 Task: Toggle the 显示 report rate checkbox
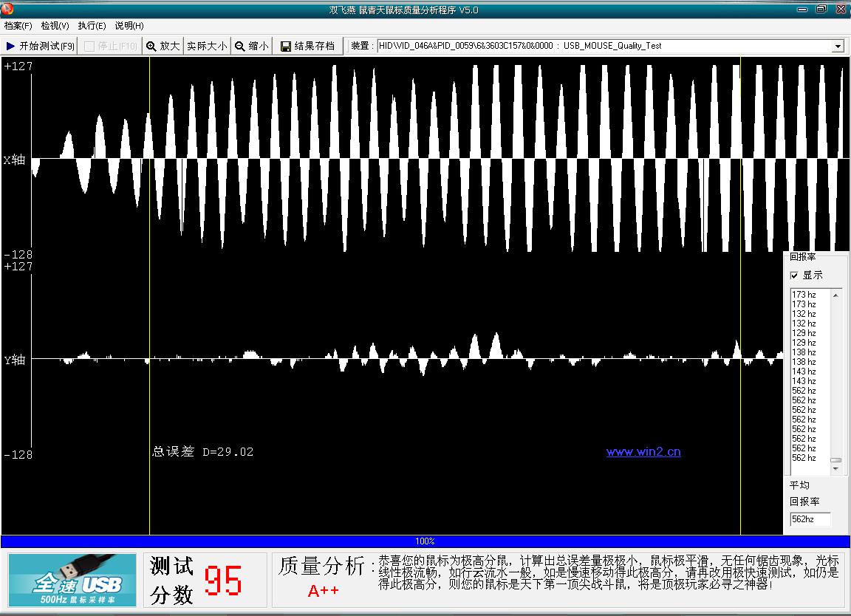coord(795,276)
